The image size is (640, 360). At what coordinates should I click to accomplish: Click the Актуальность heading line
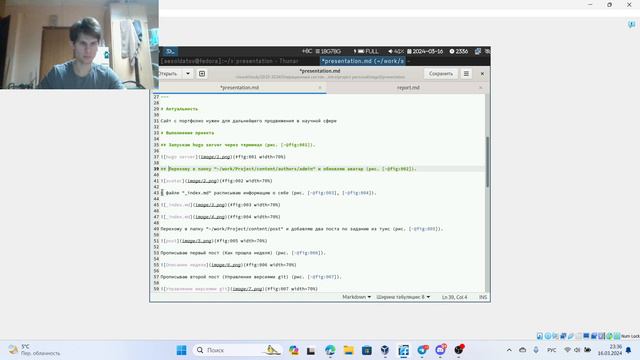click(179, 109)
